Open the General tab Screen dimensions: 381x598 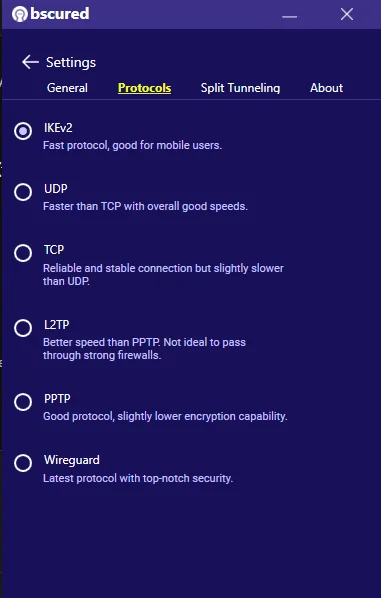pyautogui.click(x=67, y=88)
